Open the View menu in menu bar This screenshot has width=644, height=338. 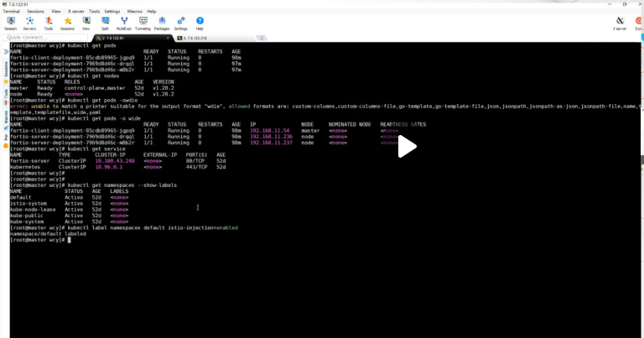click(56, 12)
